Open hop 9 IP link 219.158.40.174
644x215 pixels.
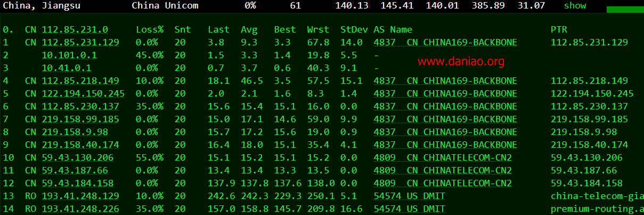pyautogui.click(x=80, y=145)
